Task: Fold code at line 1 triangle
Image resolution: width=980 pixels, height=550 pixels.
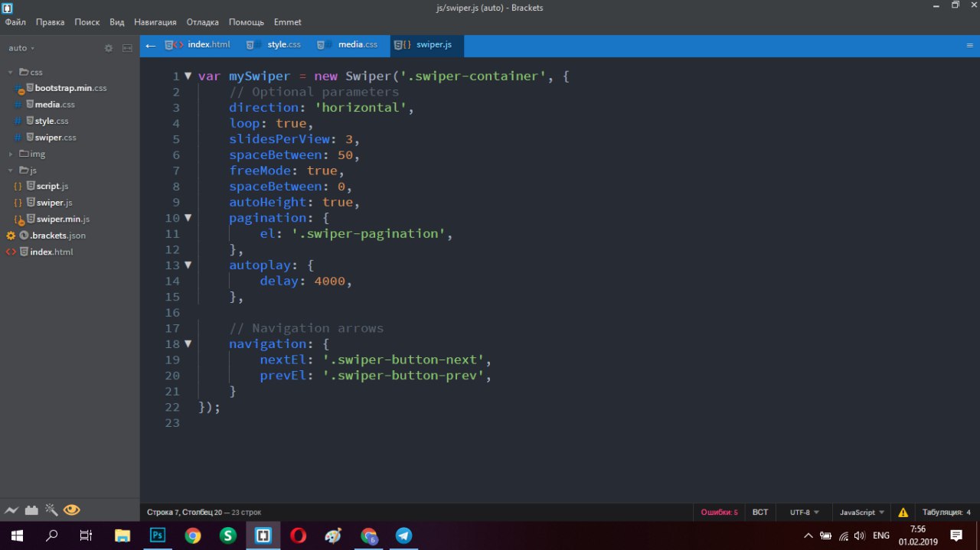Action: coord(188,76)
